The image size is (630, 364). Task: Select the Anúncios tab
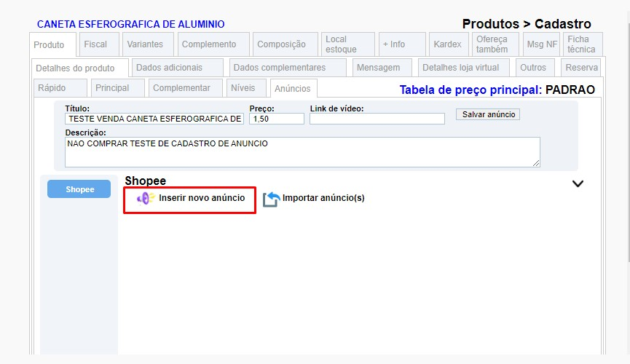click(294, 88)
